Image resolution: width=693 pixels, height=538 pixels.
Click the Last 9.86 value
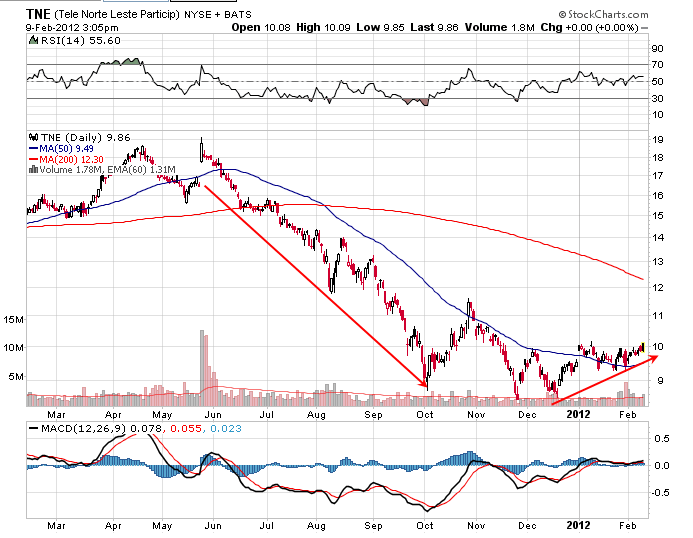click(434, 27)
